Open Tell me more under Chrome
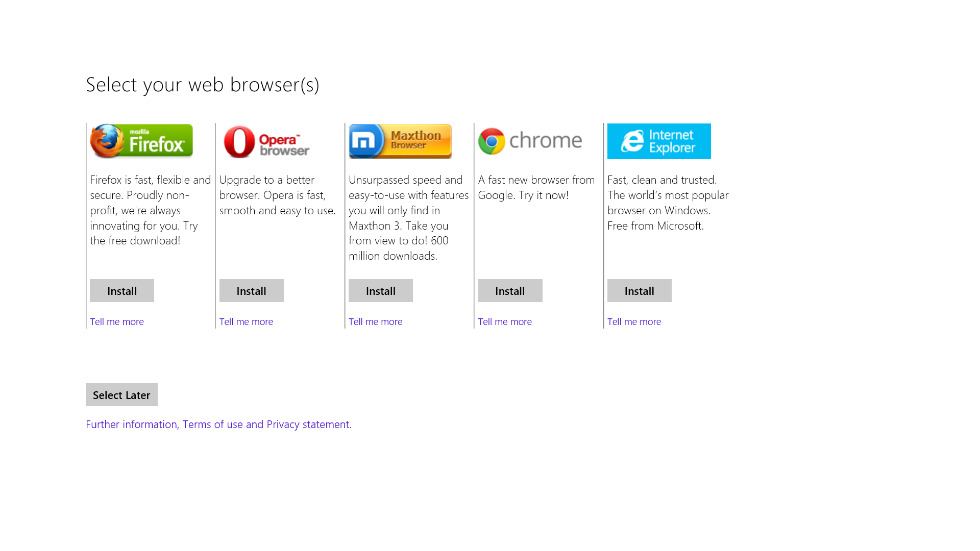The width and height of the screenshot is (980, 551). click(505, 322)
